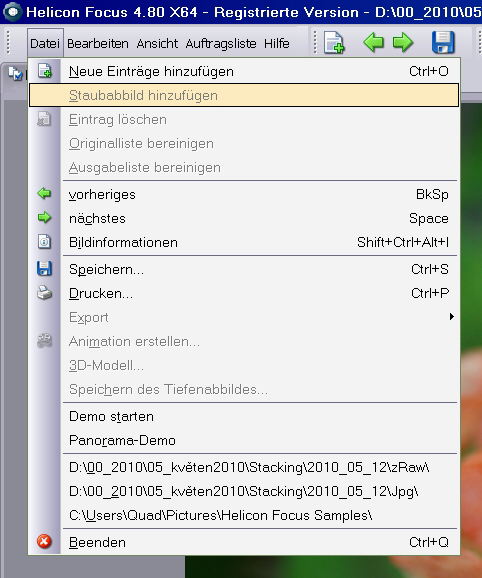This screenshot has height=578, width=482.
Task: Click the menu bar toolbar grip handle
Action: [x=8, y=42]
